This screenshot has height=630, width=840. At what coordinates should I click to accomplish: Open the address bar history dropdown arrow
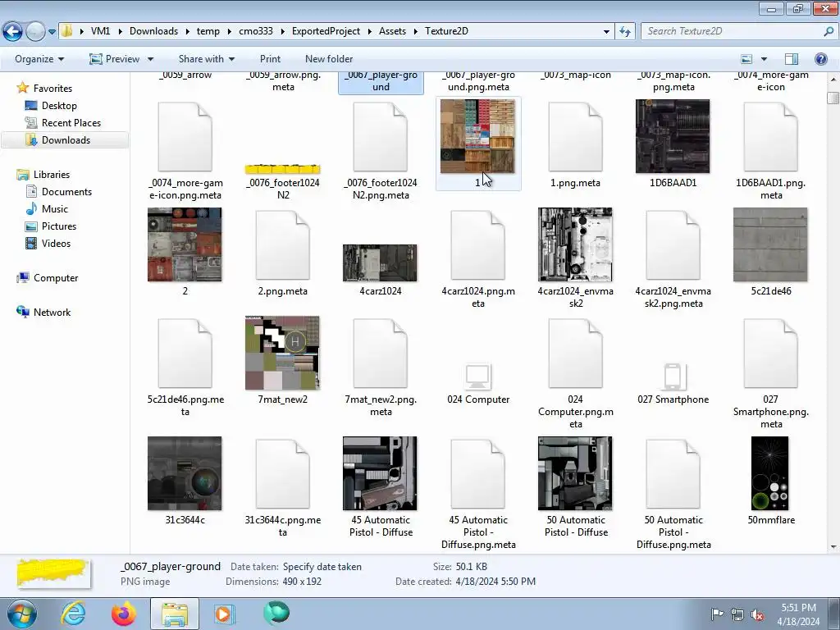(x=606, y=32)
